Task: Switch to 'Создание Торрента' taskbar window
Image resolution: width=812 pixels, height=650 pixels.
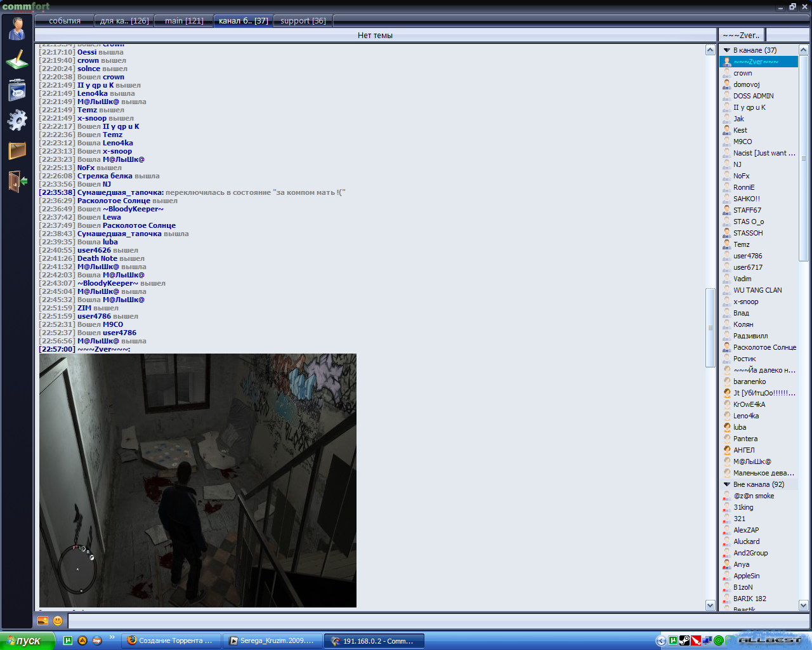Action: point(171,640)
